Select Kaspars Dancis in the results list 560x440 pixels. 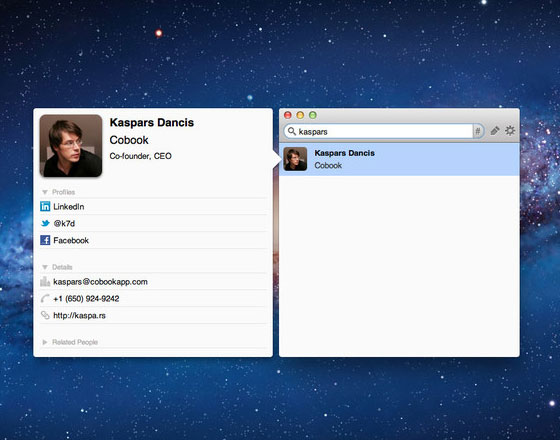click(399, 159)
